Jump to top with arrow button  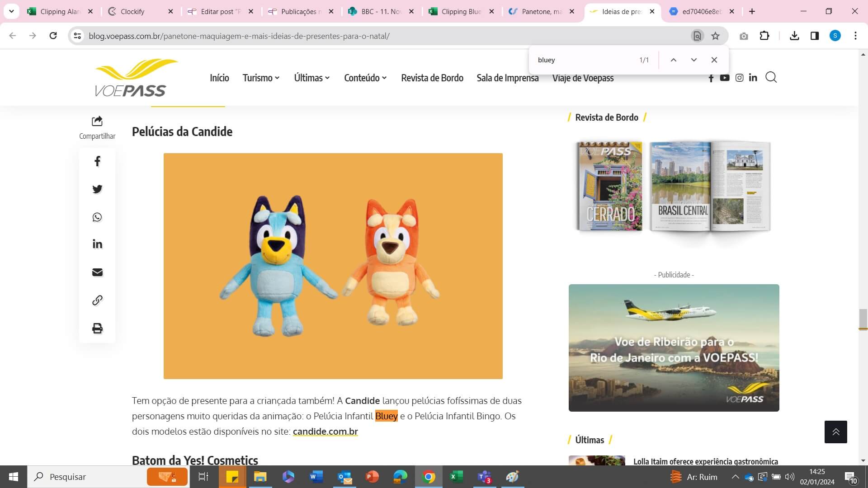(x=835, y=432)
